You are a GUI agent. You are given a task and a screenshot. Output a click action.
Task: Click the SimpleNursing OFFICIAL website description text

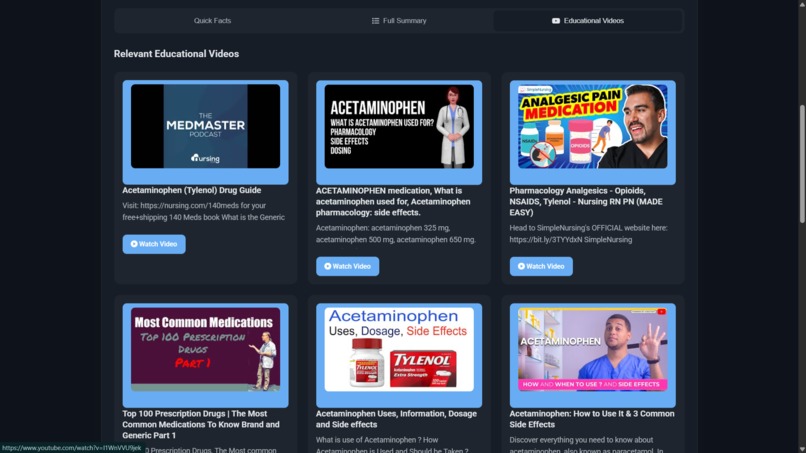click(589, 233)
